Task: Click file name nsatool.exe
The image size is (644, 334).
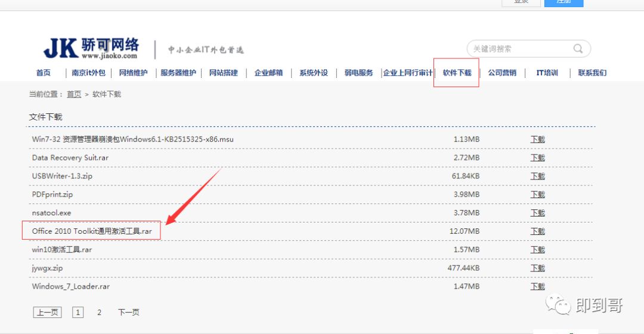Action: click(51, 213)
